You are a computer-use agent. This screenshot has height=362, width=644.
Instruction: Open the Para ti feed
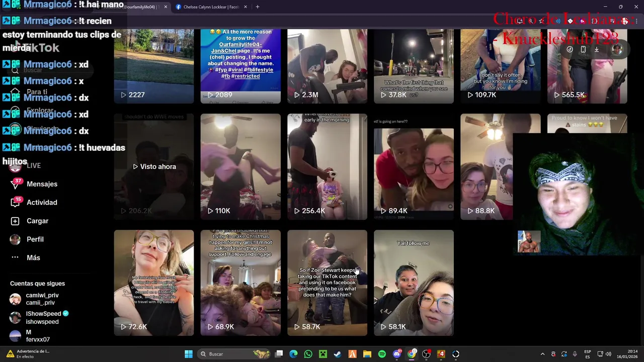(37, 92)
